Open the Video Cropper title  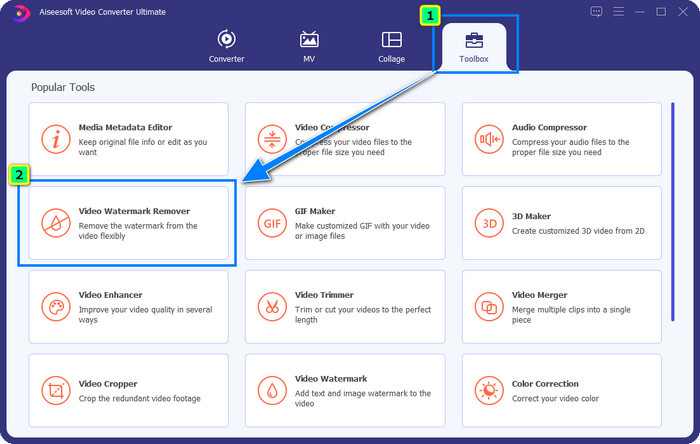pyautogui.click(x=108, y=384)
